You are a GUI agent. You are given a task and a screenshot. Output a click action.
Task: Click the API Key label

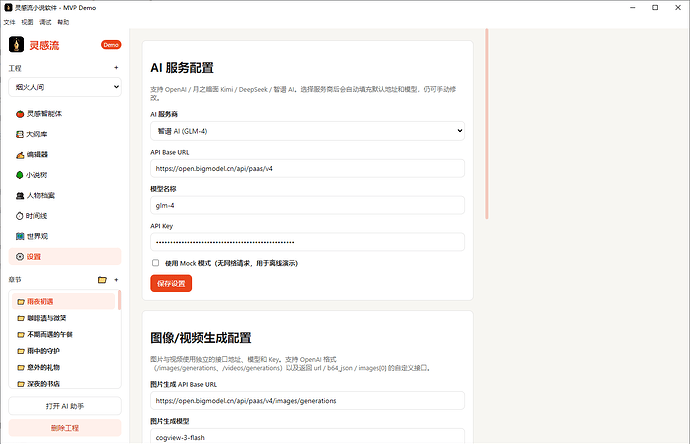[x=161, y=226]
